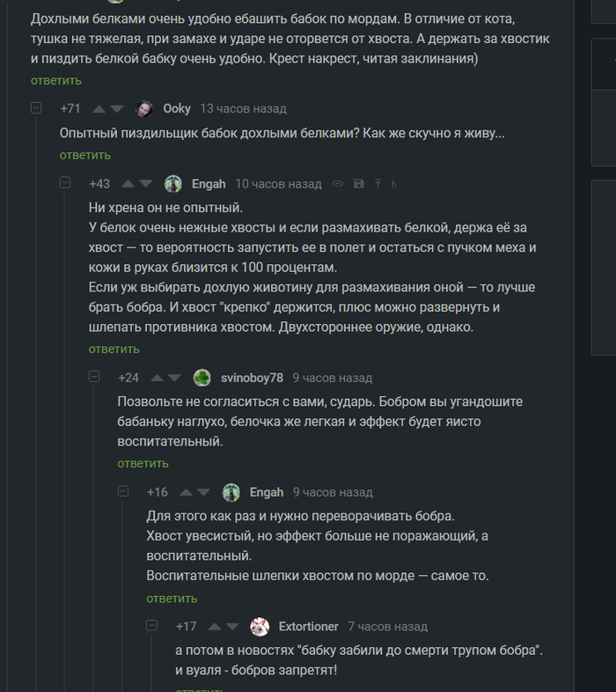Upvote Engah's +16 comment
Viewport: 616px width, 692px height.
point(186,492)
